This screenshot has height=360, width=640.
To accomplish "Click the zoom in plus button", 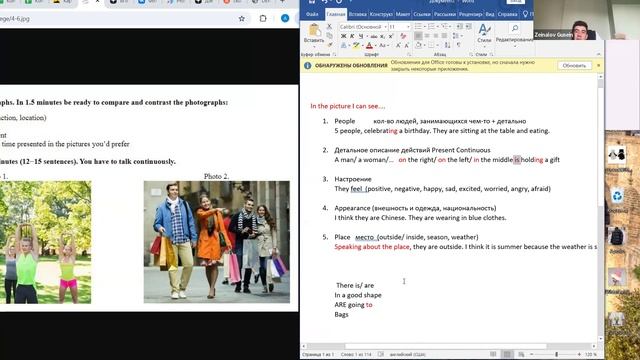I will click(579, 354).
